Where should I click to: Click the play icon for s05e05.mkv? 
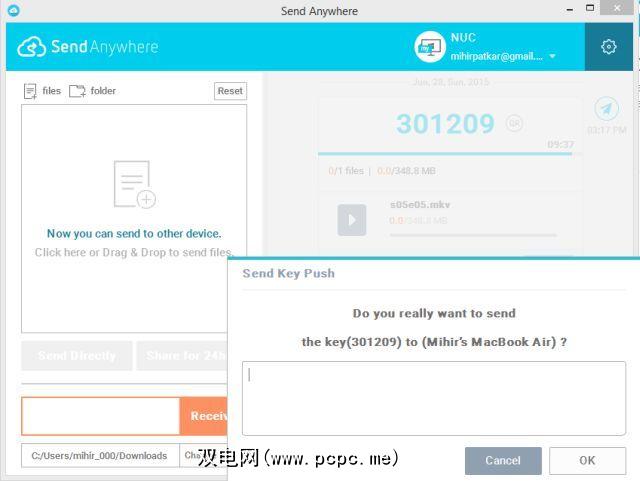351,220
